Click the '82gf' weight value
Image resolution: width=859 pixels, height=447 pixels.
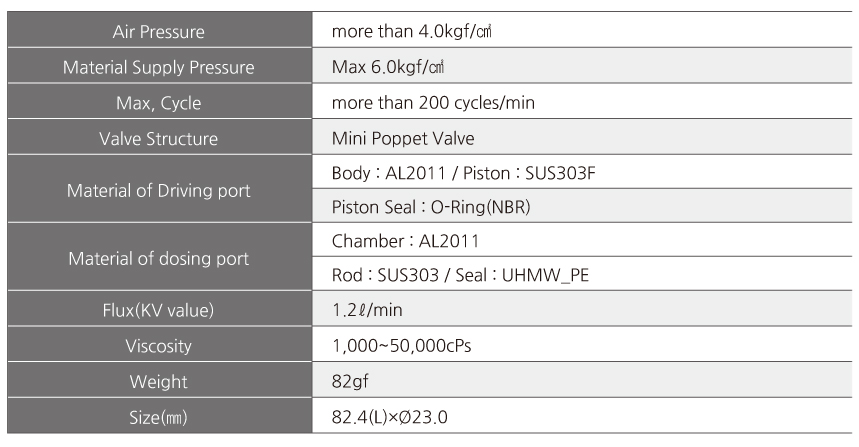click(350, 381)
